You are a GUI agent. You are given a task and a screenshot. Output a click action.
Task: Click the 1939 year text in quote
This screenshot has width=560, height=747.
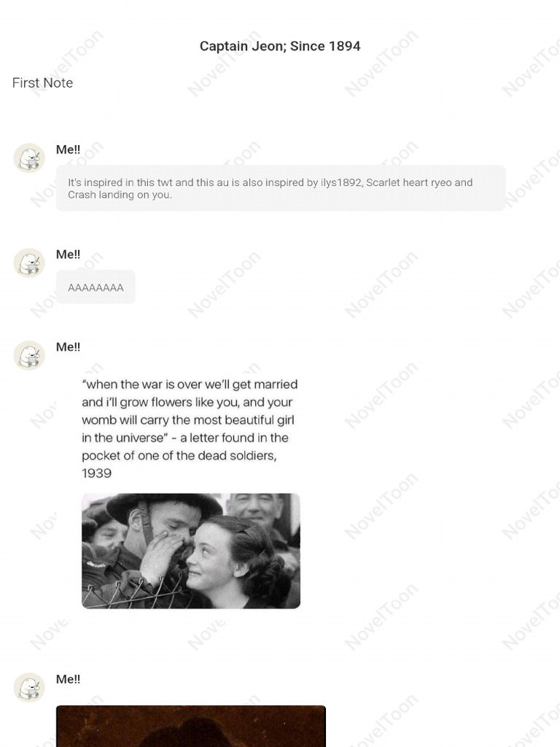(97, 473)
